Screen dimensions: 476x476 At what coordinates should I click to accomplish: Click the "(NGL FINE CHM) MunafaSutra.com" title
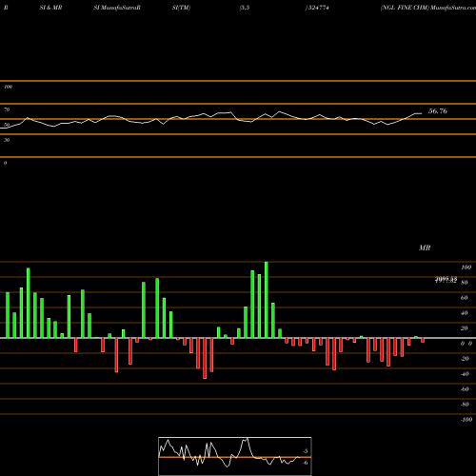point(428,8)
